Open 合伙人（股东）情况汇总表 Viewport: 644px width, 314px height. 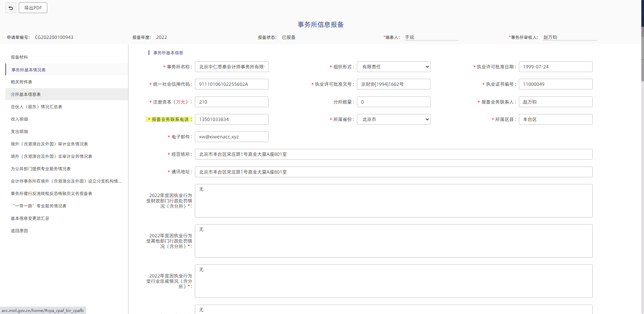pyautogui.click(x=37, y=107)
